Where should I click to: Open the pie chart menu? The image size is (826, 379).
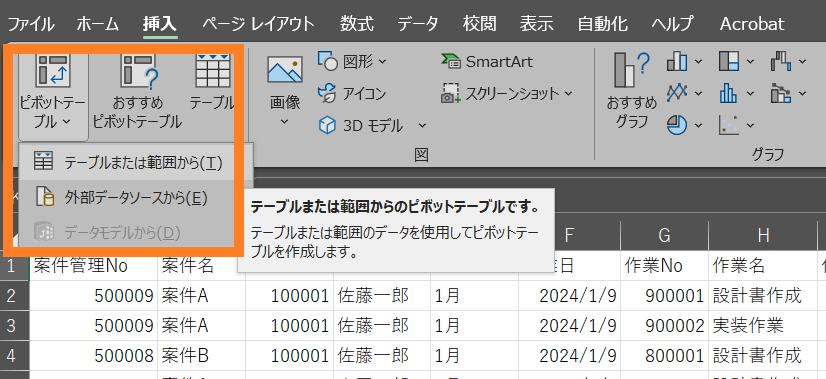(684, 125)
